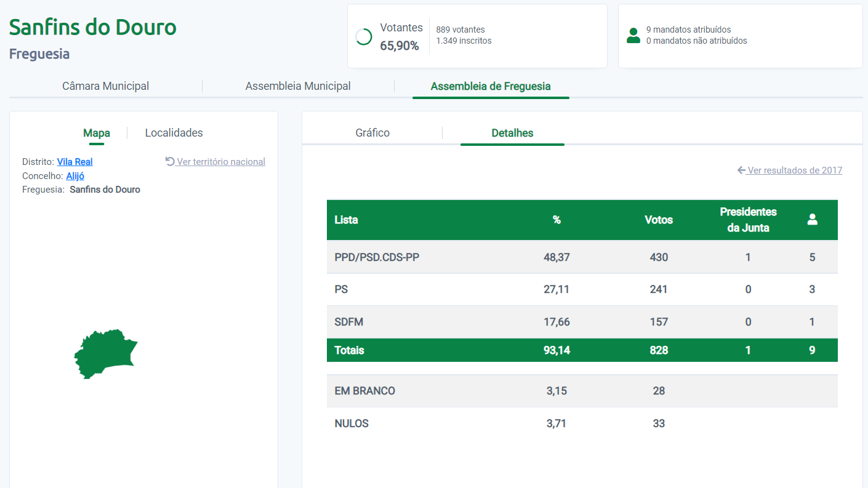Click the undo arrow beside Ver território nacional
Screen dimensions: 868x488
pos(170,161)
